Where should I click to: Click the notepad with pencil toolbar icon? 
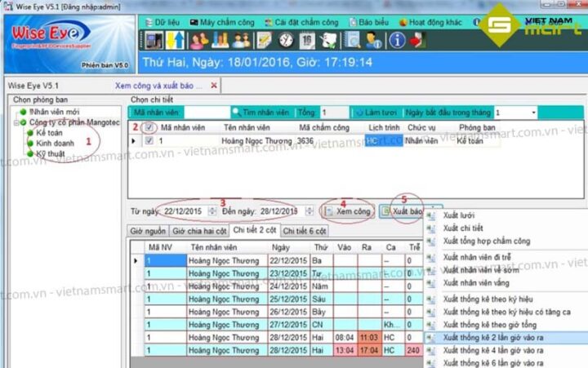[263, 39]
